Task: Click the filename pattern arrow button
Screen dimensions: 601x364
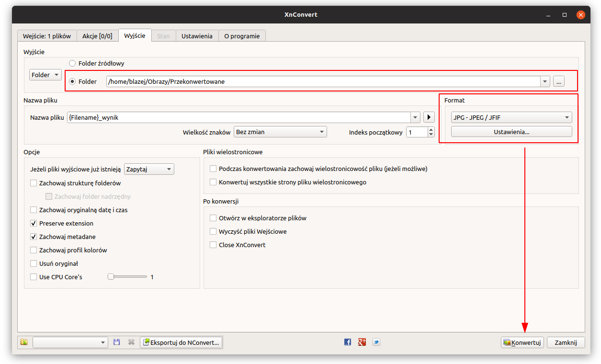Action: pyautogui.click(x=429, y=117)
